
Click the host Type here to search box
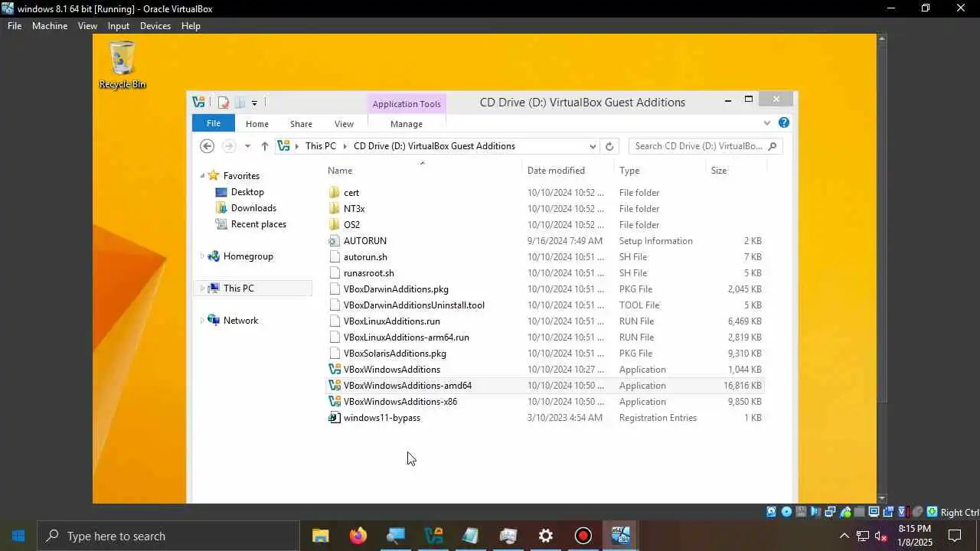pos(168,536)
